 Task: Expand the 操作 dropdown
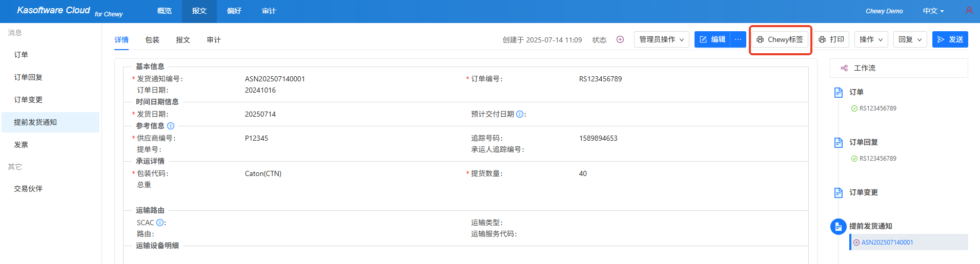click(x=871, y=39)
